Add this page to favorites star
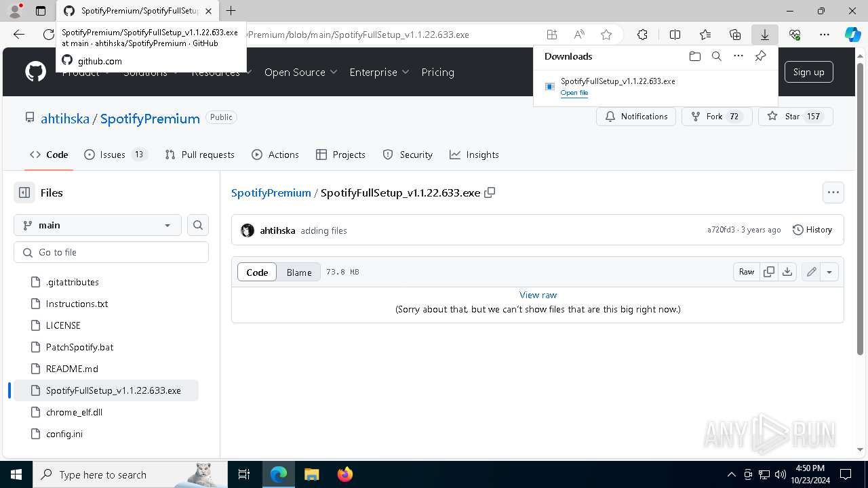 tap(606, 35)
